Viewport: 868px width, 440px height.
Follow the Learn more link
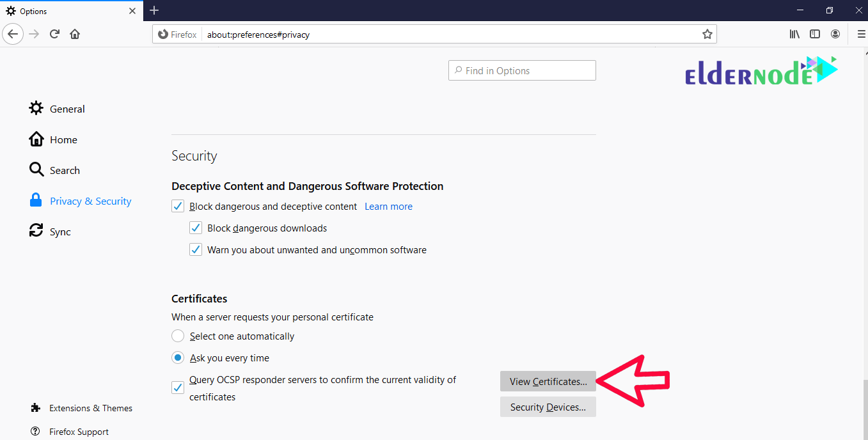[x=388, y=207]
